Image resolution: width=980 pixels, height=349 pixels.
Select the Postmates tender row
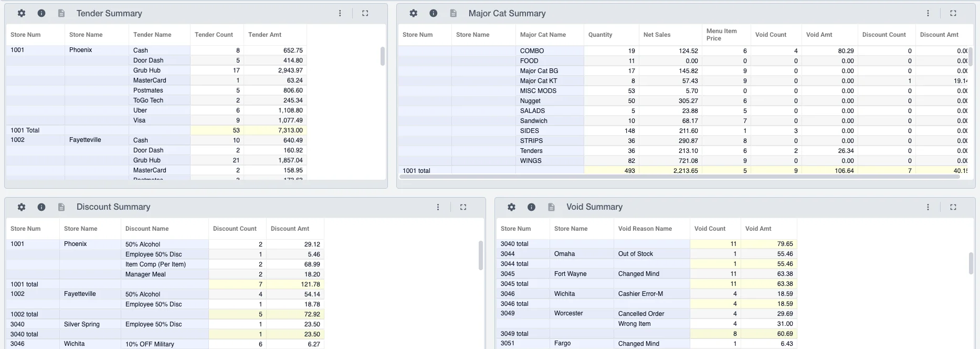(x=156, y=90)
